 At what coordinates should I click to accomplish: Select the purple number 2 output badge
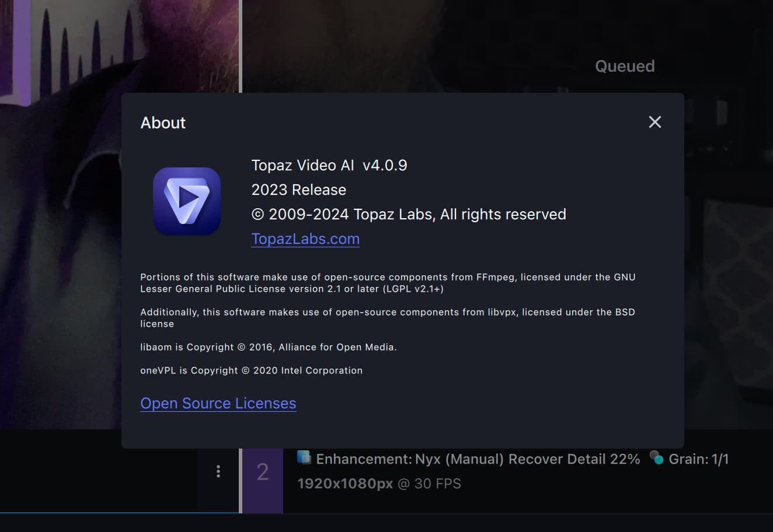pyautogui.click(x=263, y=472)
